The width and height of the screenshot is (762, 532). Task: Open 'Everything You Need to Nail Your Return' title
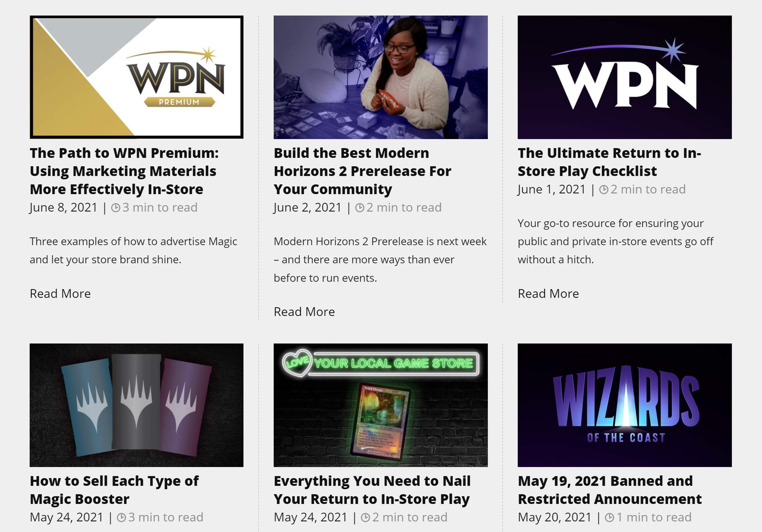click(372, 490)
